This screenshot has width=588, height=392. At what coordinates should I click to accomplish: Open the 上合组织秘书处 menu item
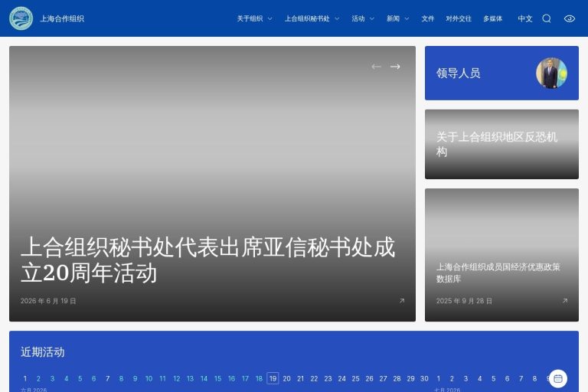(307, 18)
